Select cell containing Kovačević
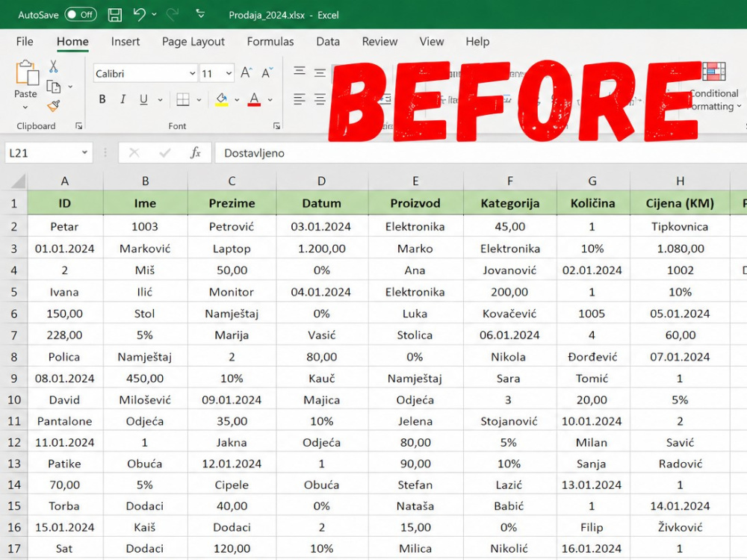 (509, 314)
